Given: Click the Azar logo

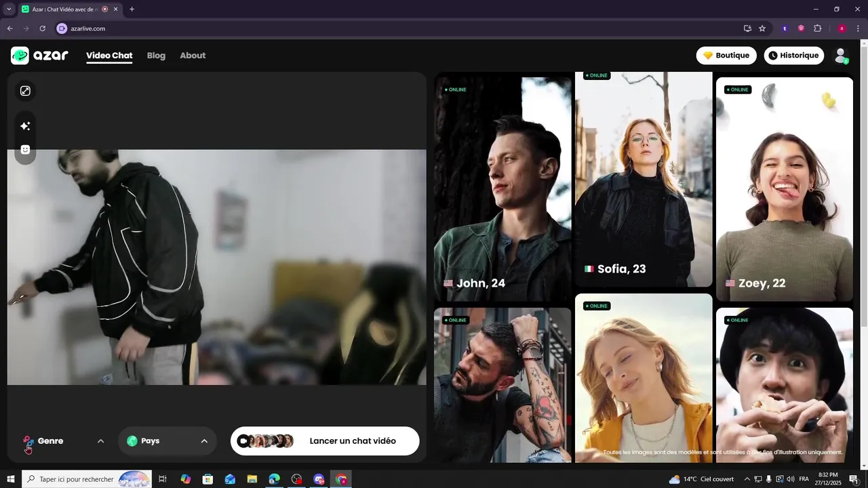Looking at the screenshot, I should tap(39, 56).
